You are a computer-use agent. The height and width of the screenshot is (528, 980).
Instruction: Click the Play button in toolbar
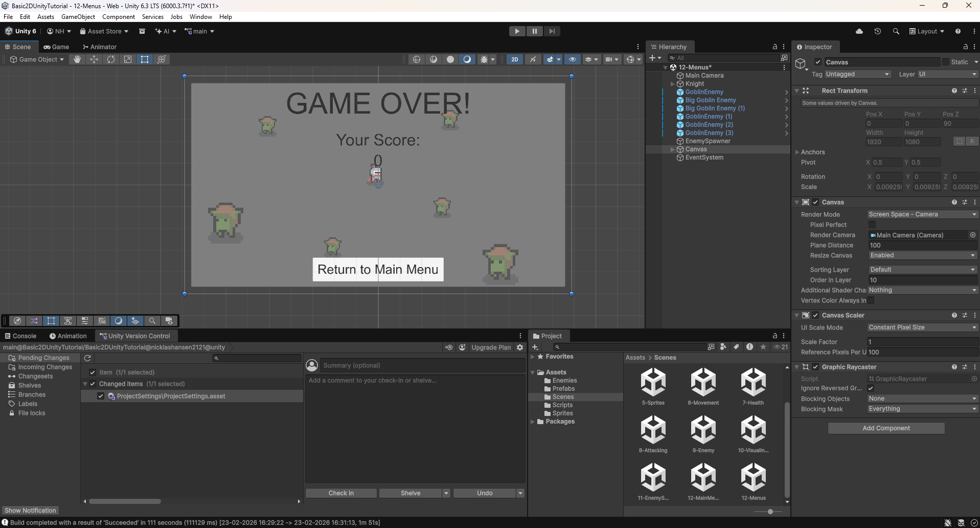pos(517,31)
